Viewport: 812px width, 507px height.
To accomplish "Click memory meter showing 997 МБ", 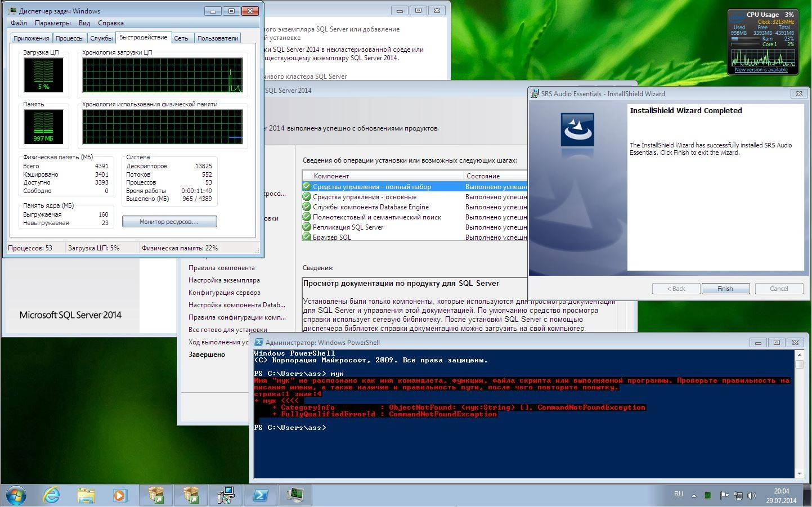I will pos(43,126).
